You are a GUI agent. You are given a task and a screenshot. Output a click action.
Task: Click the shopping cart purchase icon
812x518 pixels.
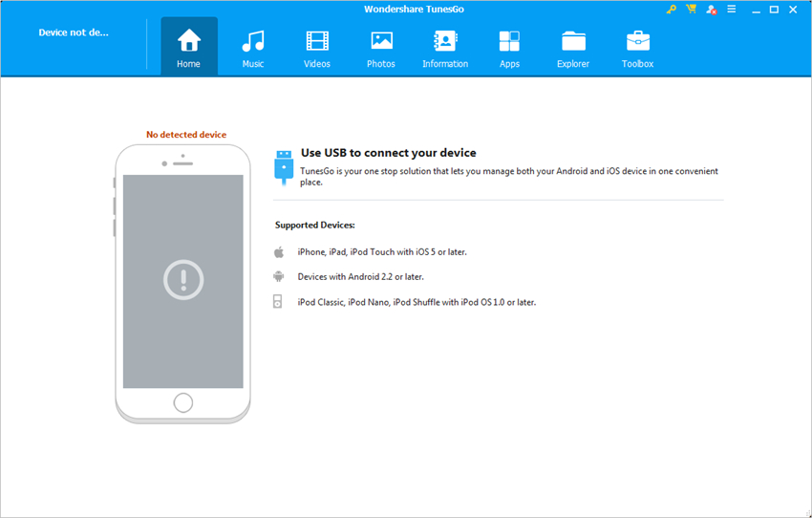pyautogui.click(x=691, y=10)
